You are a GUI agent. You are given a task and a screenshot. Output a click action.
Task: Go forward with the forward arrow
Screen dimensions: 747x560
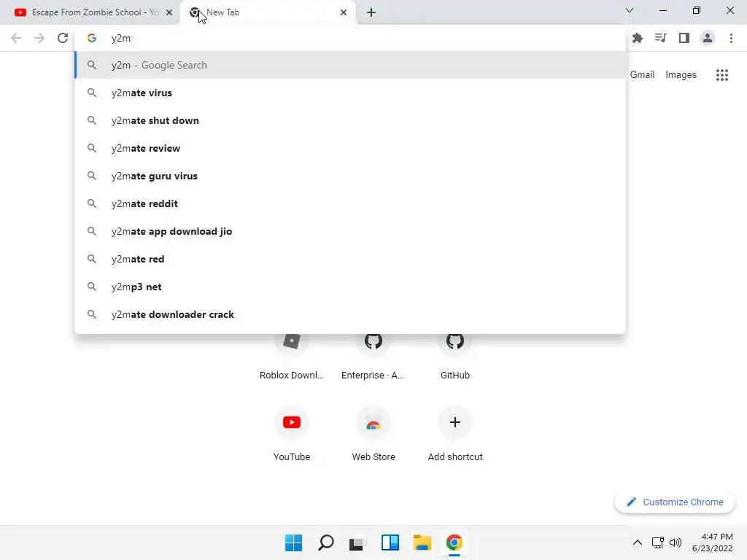[x=39, y=38]
